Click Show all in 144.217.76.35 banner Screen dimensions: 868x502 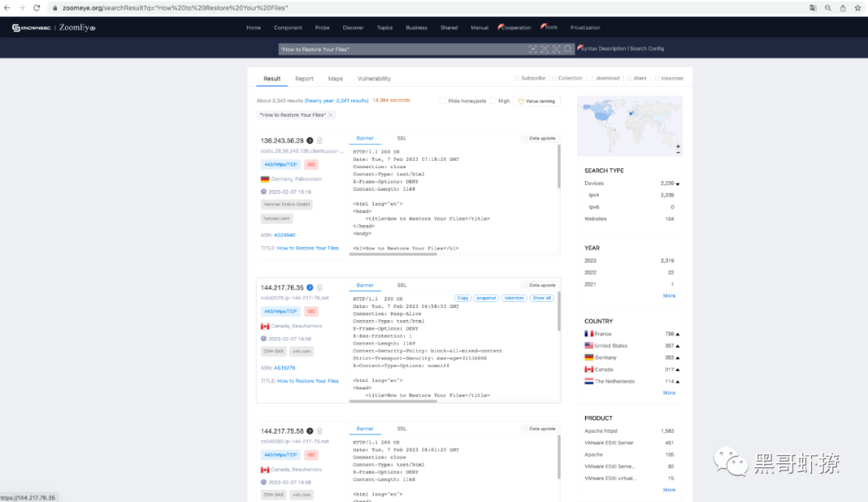[x=542, y=298]
